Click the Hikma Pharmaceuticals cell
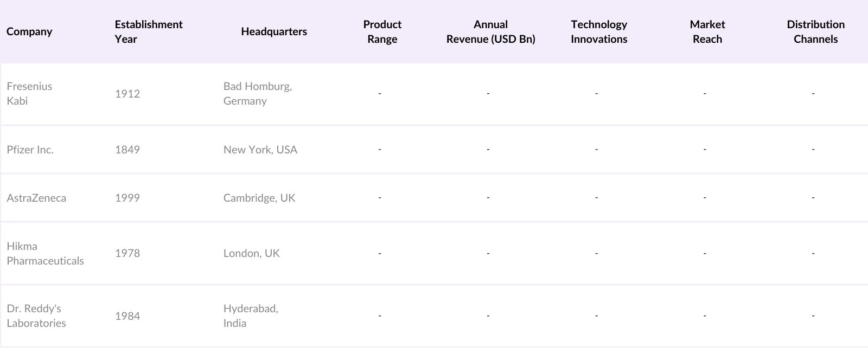The image size is (868, 354). 45,253
